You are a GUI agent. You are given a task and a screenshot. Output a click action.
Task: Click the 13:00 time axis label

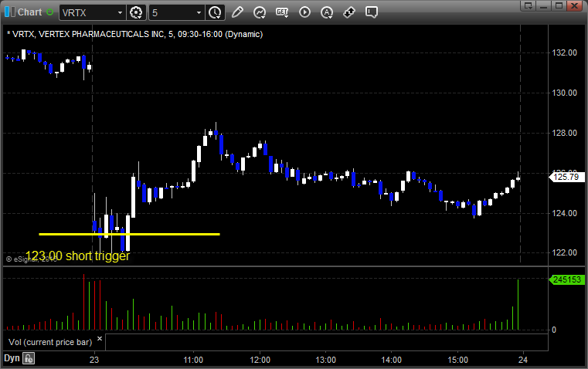(x=325, y=360)
